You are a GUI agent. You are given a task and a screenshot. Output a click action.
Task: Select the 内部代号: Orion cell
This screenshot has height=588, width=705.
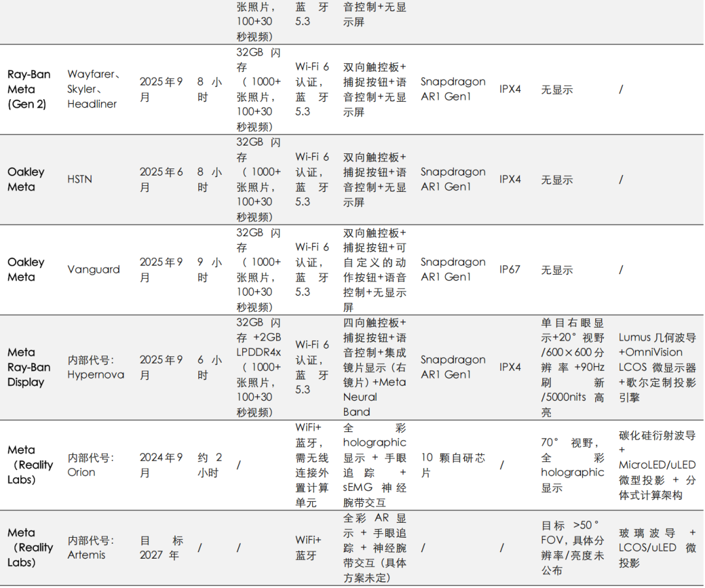(91, 465)
